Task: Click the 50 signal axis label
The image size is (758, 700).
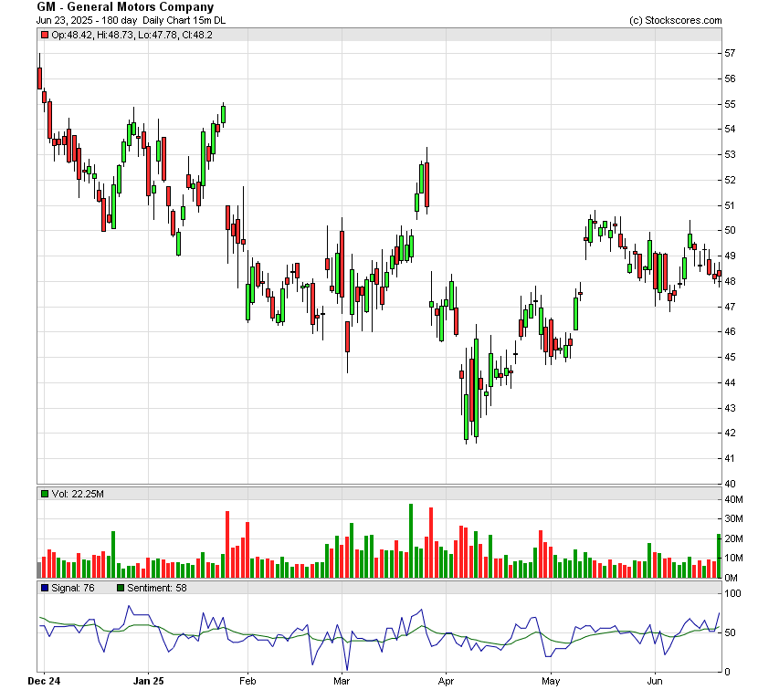Action: coord(730,632)
